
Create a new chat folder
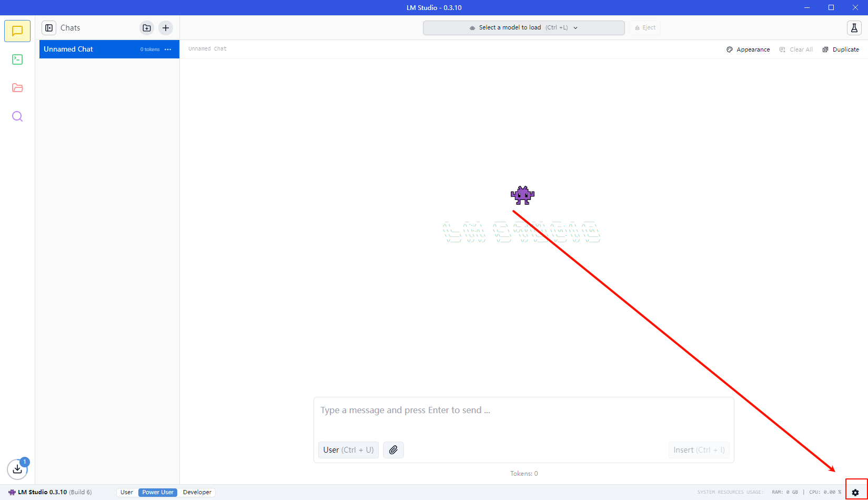pyautogui.click(x=147, y=28)
